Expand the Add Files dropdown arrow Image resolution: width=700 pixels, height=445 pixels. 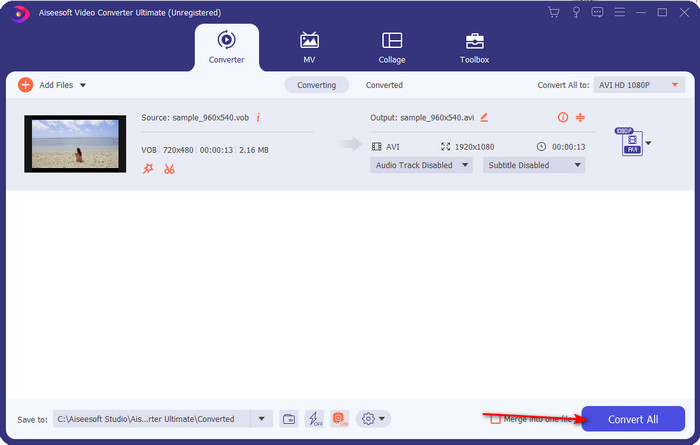[x=83, y=85]
